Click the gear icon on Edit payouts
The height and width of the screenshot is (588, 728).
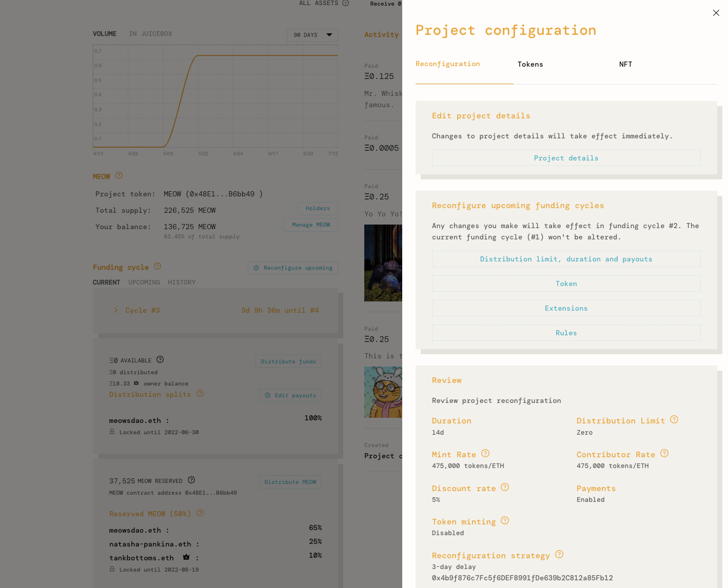click(267, 395)
